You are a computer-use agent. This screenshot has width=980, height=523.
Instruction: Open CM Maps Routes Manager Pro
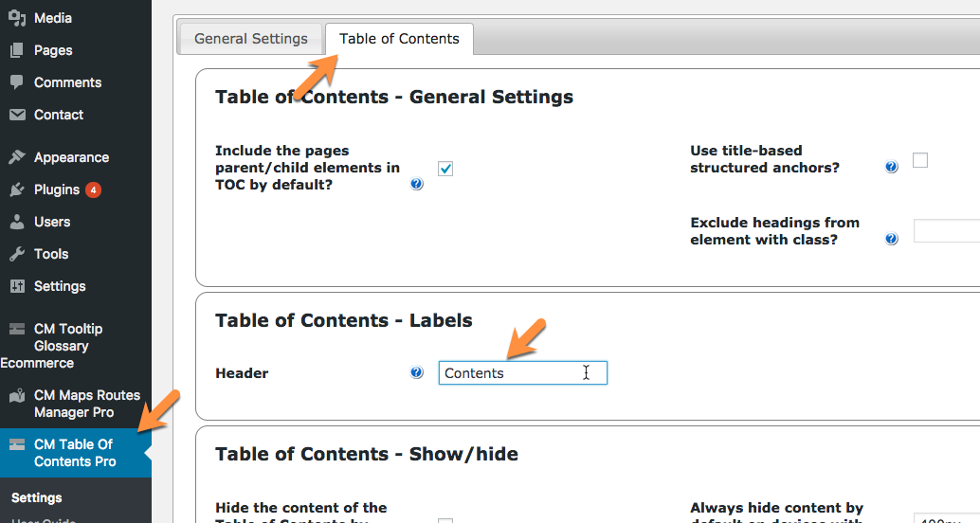[76, 404]
